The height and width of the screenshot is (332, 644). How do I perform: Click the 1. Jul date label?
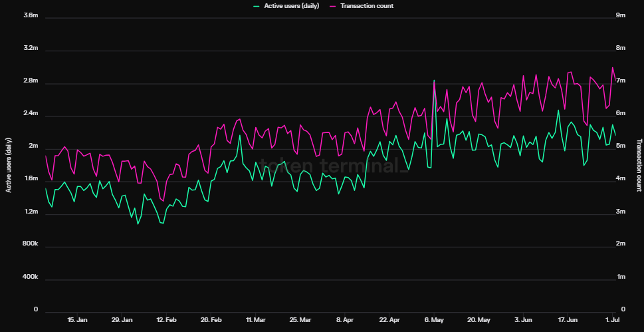pyautogui.click(x=612, y=319)
